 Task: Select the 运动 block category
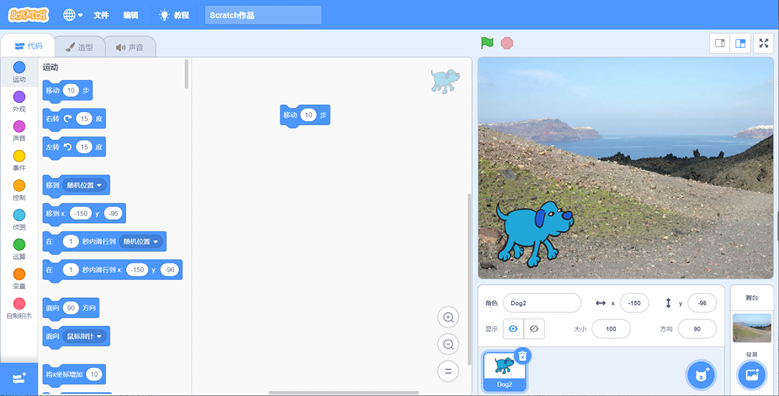pyautogui.click(x=19, y=72)
